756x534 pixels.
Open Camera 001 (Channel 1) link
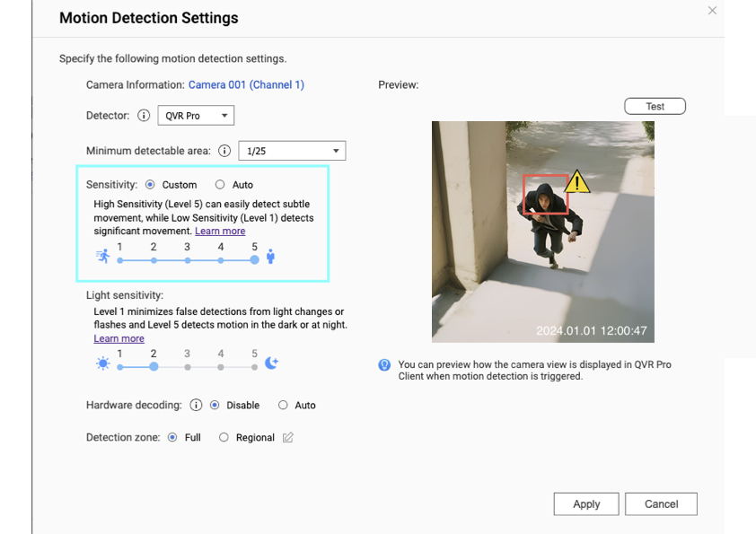click(x=248, y=84)
